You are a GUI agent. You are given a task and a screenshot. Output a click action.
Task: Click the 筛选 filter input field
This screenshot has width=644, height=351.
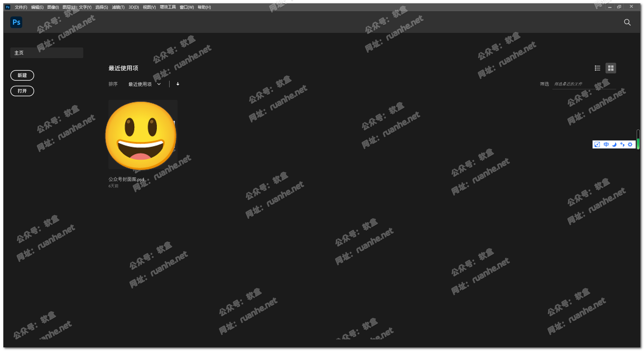[x=583, y=84]
